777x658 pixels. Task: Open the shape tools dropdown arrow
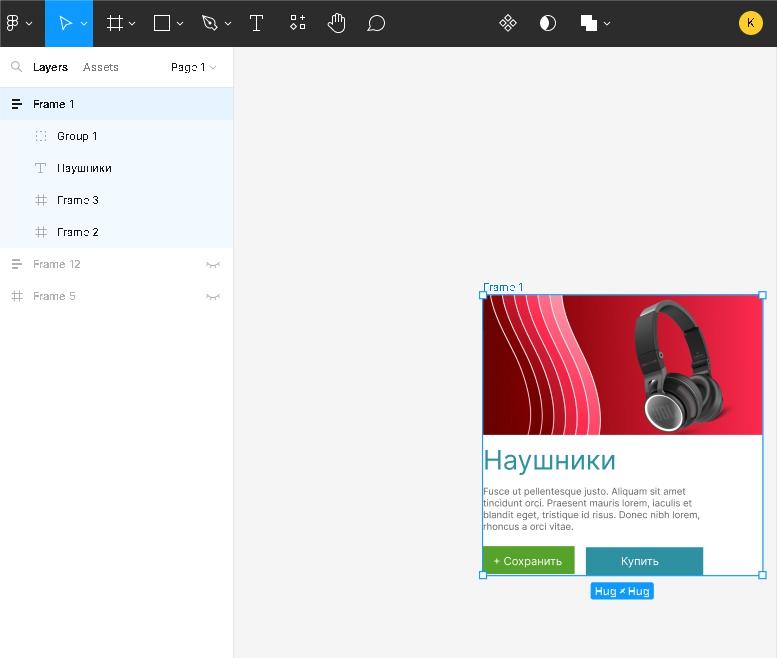180,23
